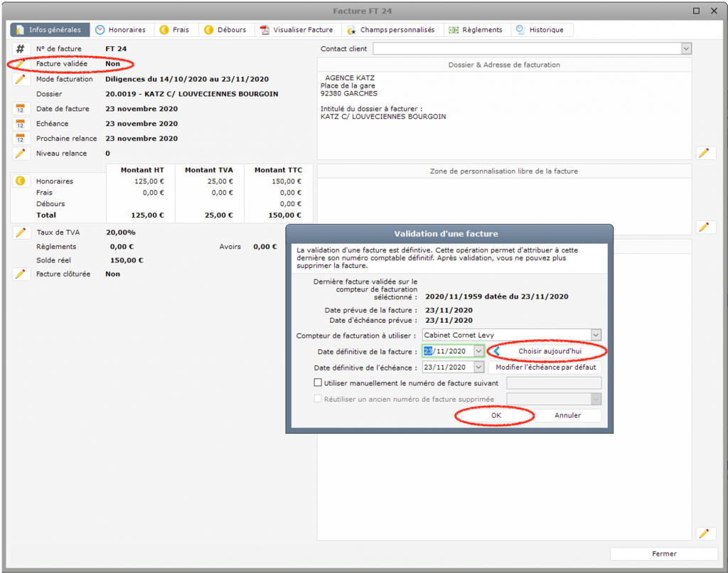Click the pencil icon next to Mode facturation
Image resolution: width=728 pixels, height=573 pixels.
coord(20,79)
